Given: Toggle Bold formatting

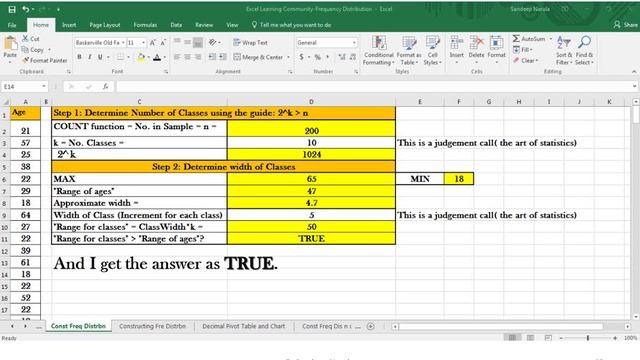Looking at the screenshot, I should [79, 57].
